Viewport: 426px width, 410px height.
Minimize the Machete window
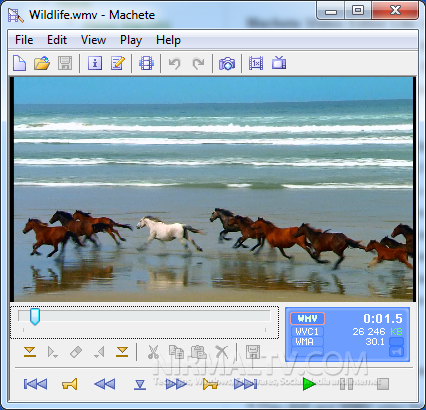click(x=331, y=11)
